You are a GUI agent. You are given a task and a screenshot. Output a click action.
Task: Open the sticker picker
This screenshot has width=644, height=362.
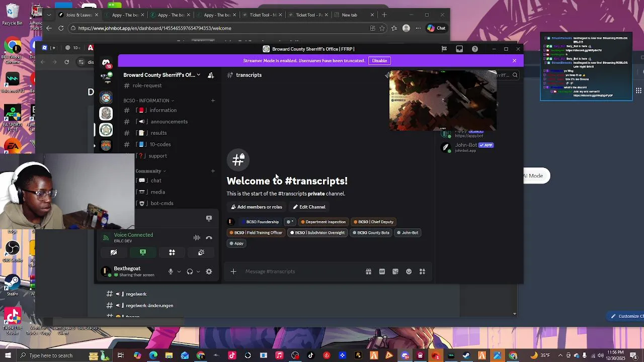pos(395,271)
